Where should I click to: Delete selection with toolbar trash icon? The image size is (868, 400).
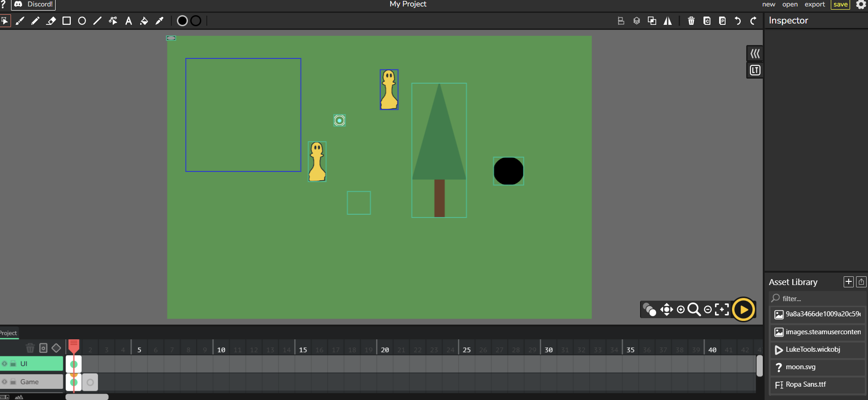tap(691, 21)
